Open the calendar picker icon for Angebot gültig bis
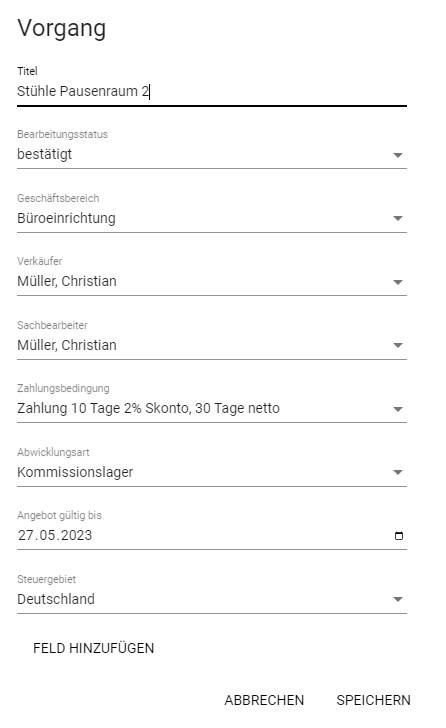 398,535
